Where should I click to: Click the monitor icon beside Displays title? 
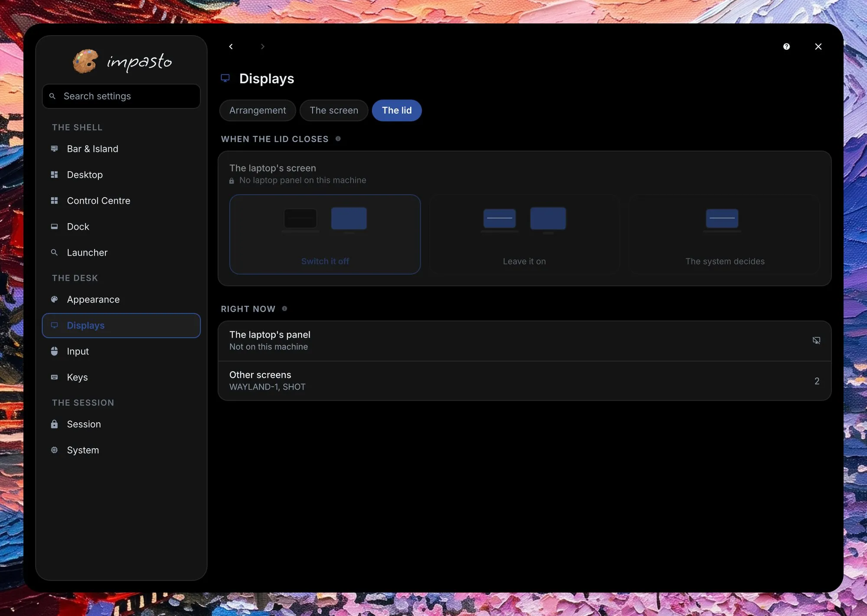click(225, 78)
